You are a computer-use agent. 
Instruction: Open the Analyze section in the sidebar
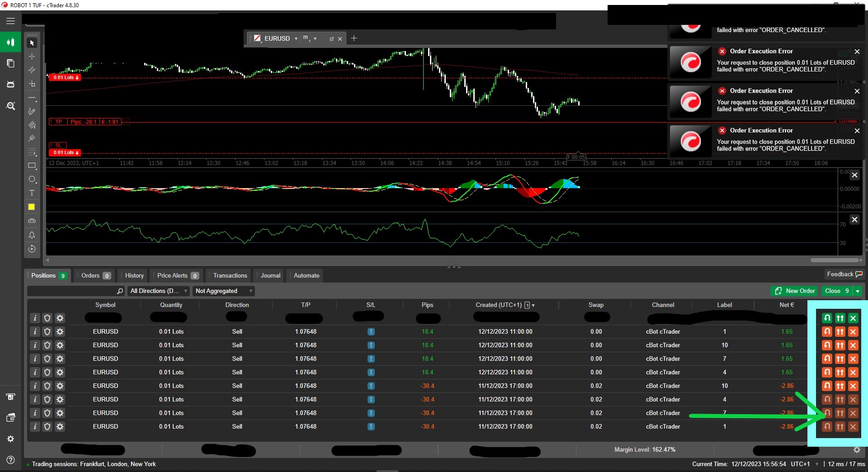point(10,106)
